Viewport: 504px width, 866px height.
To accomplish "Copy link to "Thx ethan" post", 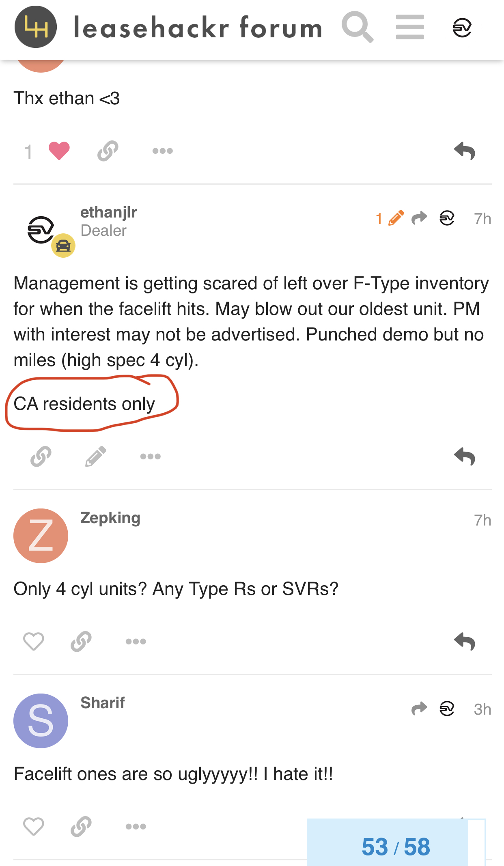I will (108, 151).
